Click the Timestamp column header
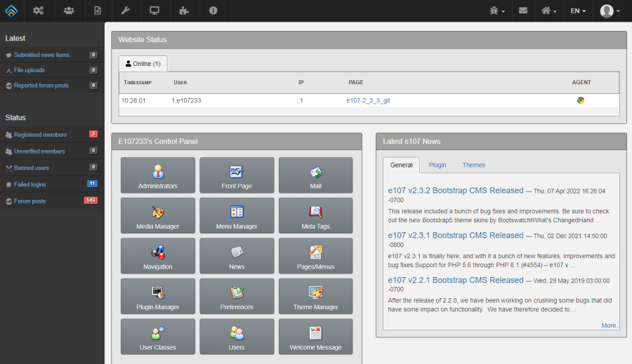632x364 pixels. pyautogui.click(x=138, y=83)
